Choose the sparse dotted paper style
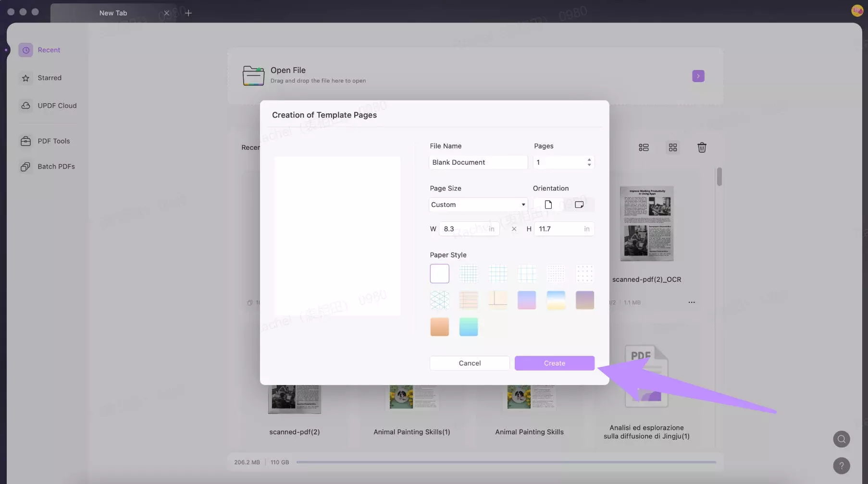This screenshot has width=868, height=484. tap(585, 274)
